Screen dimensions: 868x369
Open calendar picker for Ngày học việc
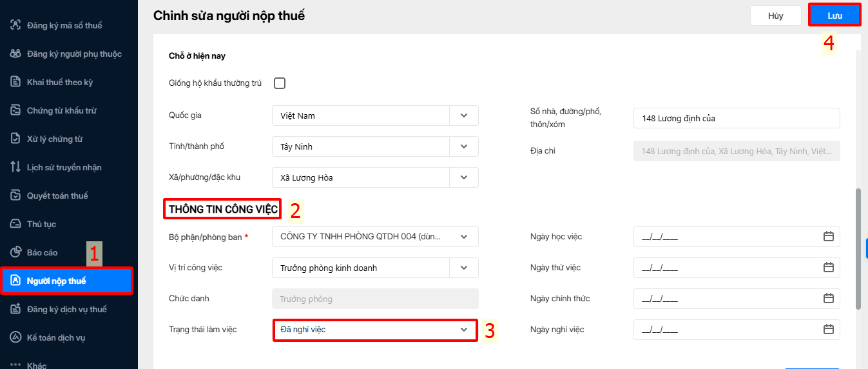829,237
